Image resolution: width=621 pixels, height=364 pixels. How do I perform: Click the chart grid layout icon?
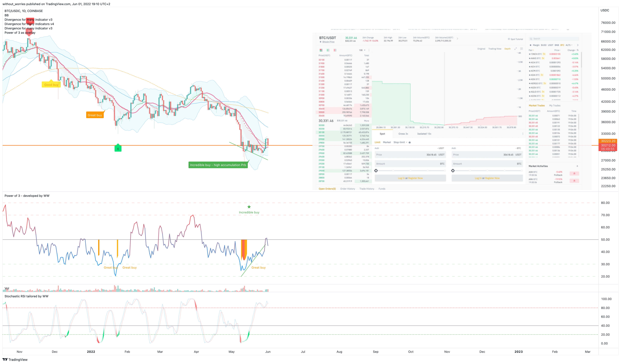point(522,49)
